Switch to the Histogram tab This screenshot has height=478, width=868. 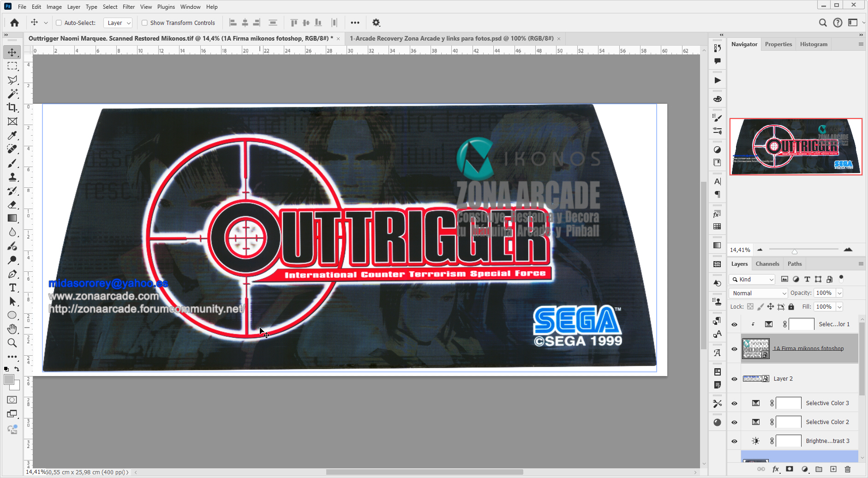point(814,44)
